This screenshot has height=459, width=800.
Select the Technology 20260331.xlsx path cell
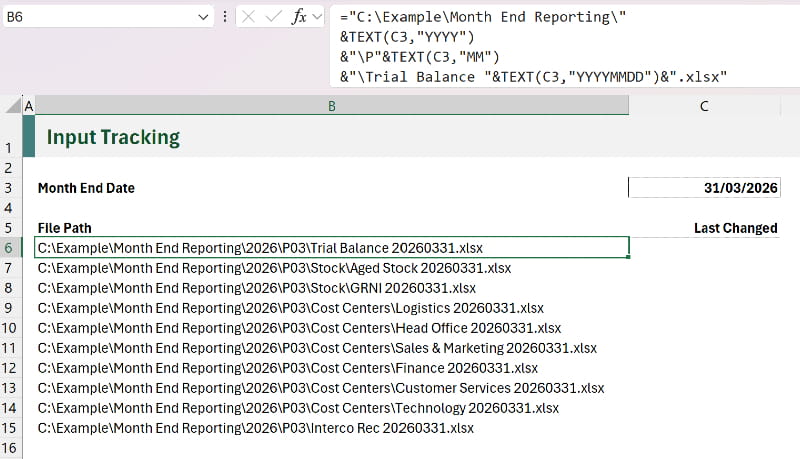[332, 407]
